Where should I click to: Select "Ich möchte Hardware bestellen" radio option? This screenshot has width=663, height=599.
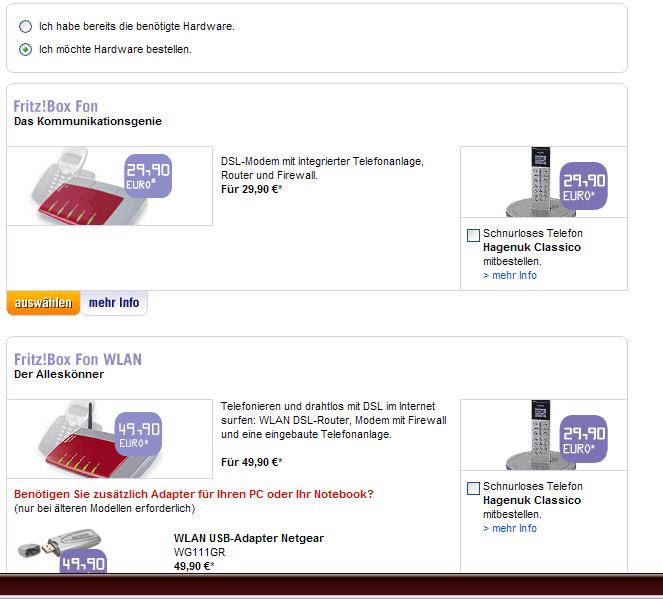[x=25, y=49]
